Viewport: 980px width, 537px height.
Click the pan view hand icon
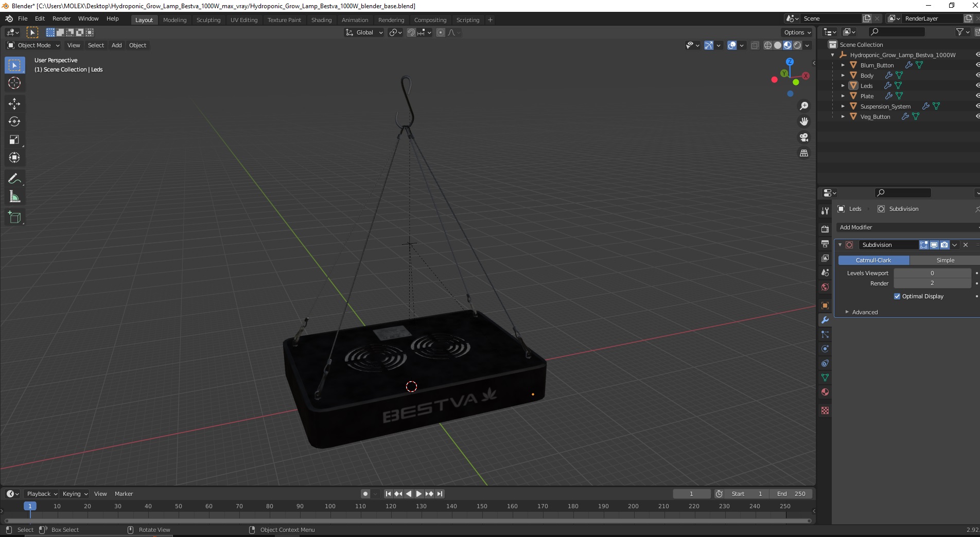pos(804,122)
